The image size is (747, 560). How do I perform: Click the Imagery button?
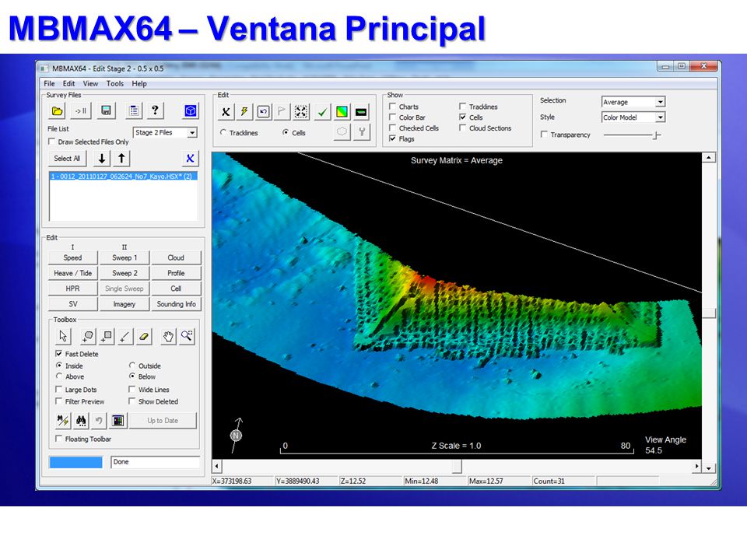click(x=124, y=304)
